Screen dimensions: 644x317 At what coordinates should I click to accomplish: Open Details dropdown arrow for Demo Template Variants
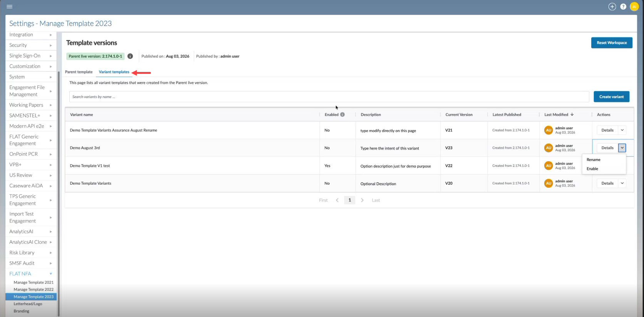(622, 184)
